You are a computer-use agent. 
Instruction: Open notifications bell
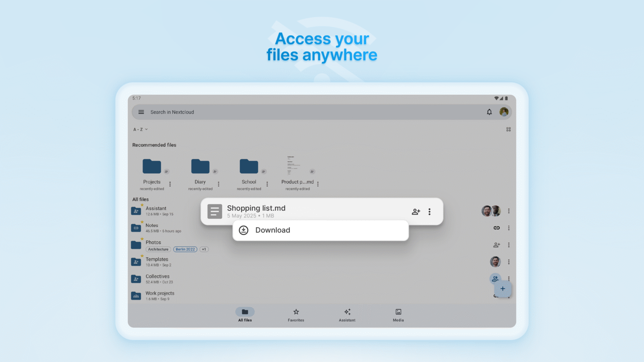coord(489,112)
